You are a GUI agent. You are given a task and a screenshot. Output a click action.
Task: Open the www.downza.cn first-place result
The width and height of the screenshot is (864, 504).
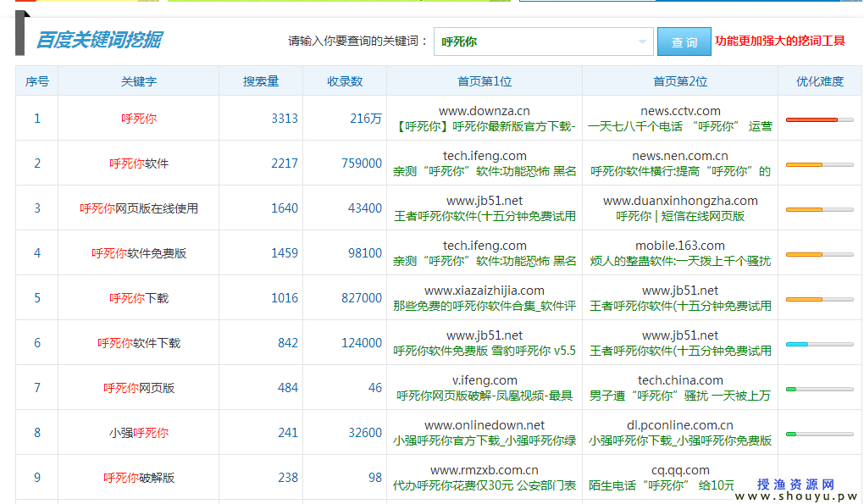[485, 111]
